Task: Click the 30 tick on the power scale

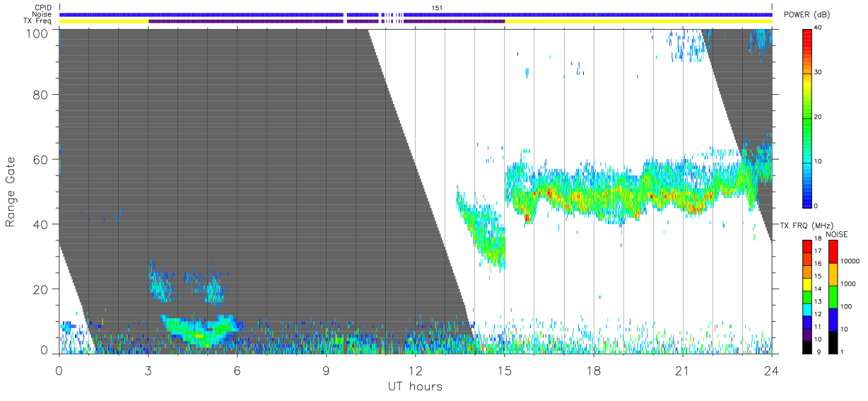Action: click(819, 72)
